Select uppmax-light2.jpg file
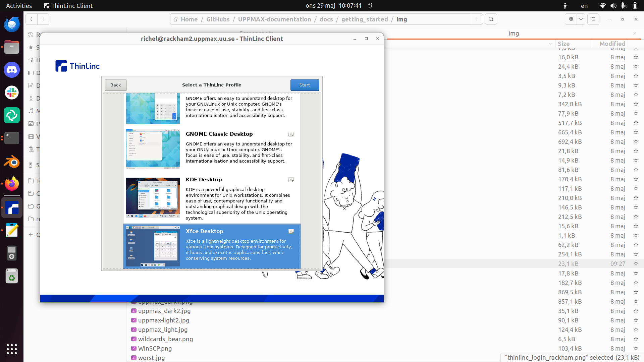 click(x=163, y=320)
